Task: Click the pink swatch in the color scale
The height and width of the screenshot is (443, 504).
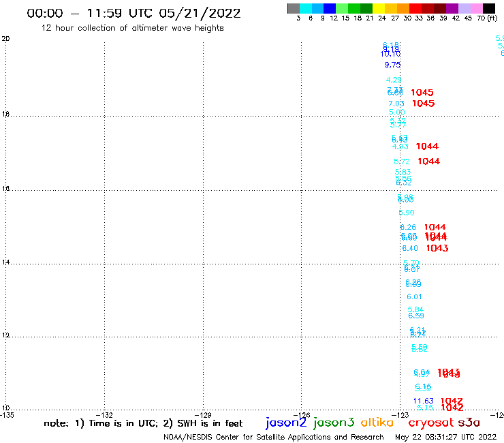Action: tap(477, 8)
